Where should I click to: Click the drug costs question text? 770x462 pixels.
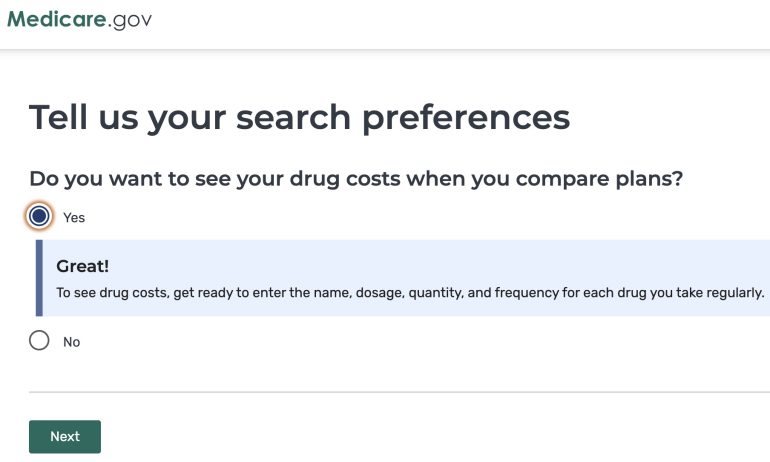point(355,179)
